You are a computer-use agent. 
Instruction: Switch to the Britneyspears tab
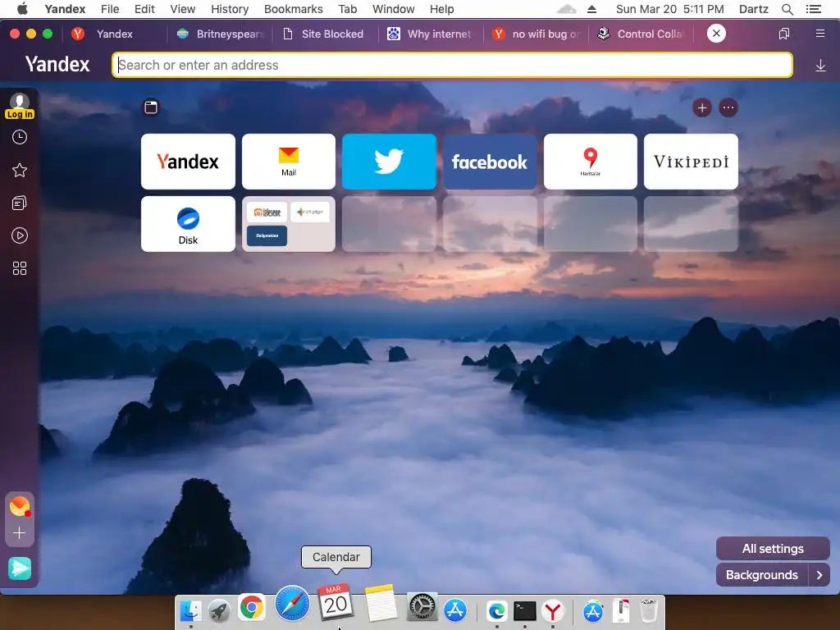[x=220, y=34]
